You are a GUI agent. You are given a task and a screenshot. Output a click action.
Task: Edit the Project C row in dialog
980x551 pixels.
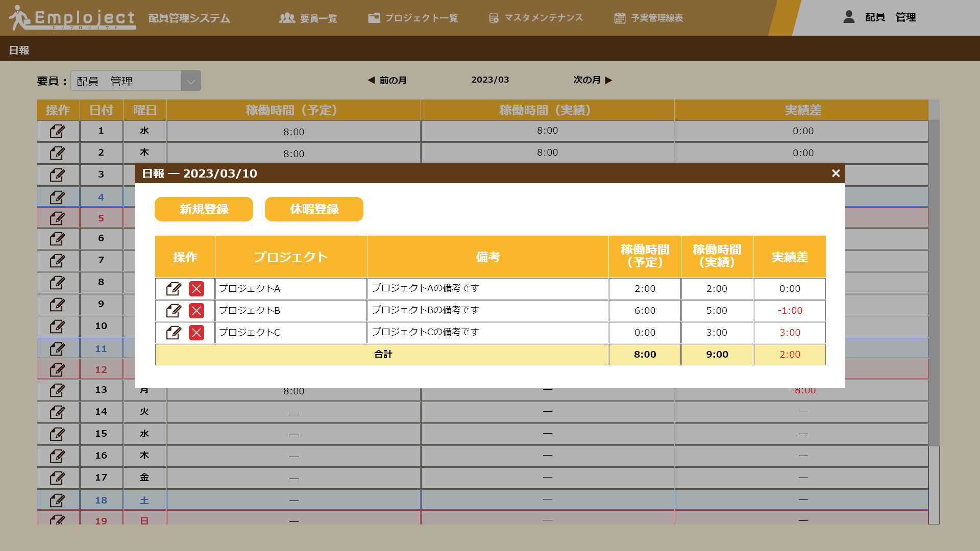(x=174, y=333)
